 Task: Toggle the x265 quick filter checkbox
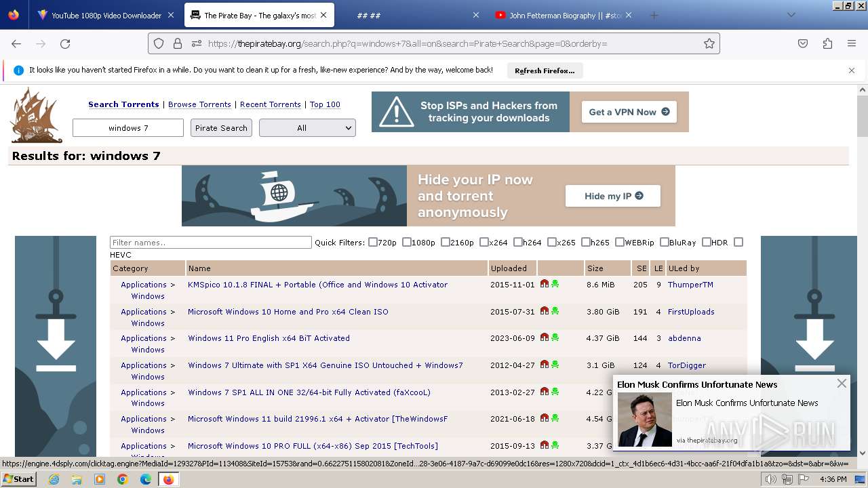click(552, 242)
